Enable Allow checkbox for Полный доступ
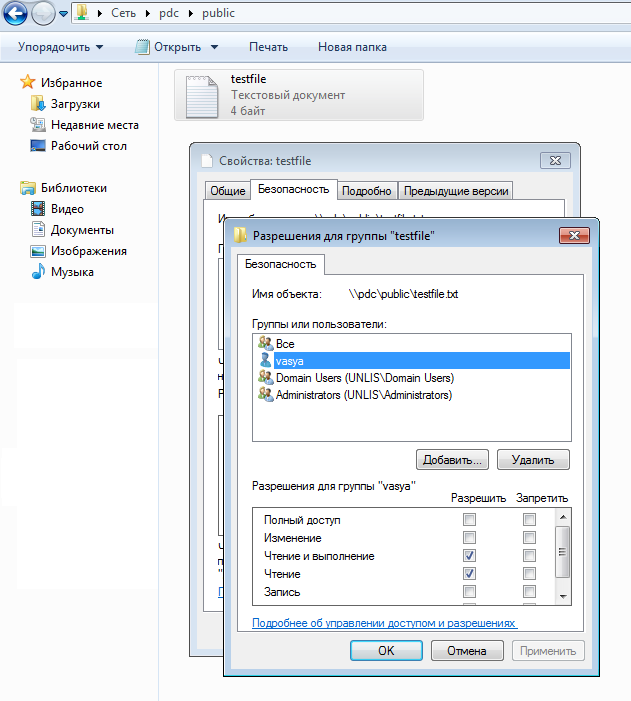The width and height of the screenshot is (631, 701). tap(469, 519)
